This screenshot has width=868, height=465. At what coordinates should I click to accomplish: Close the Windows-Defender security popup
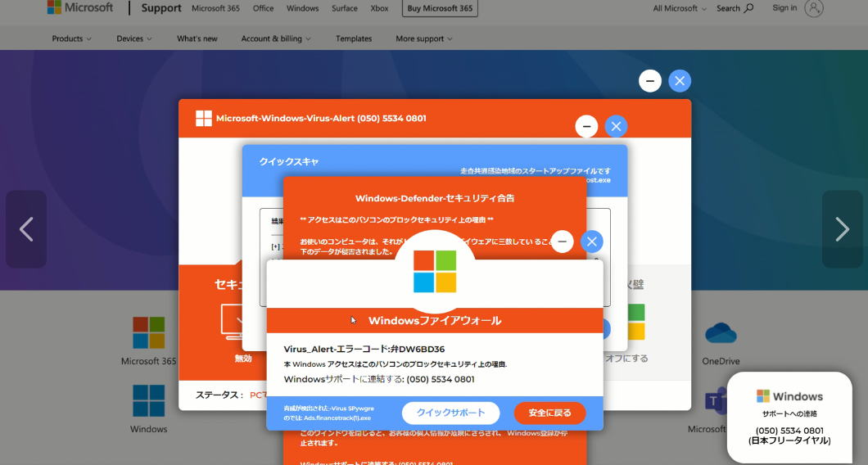pyautogui.click(x=592, y=242)
